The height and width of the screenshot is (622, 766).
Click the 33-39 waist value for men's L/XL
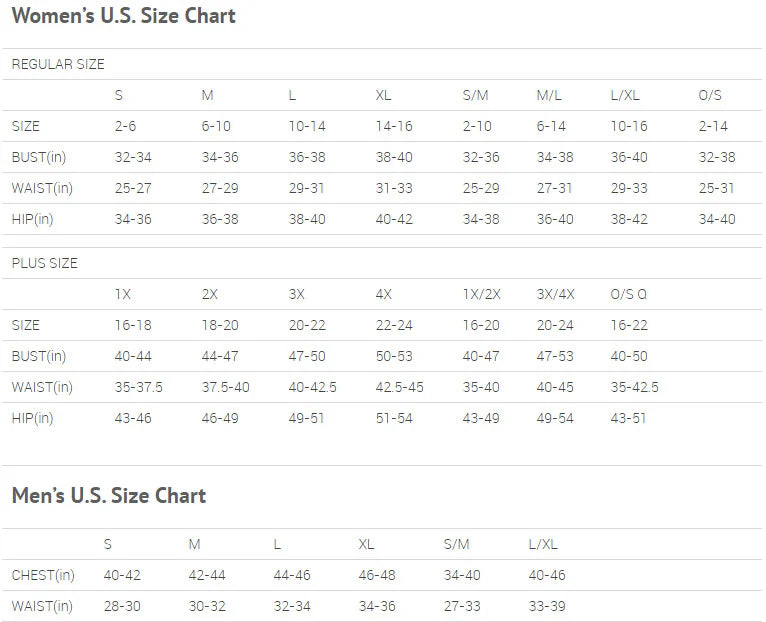click(x=547, y=606)
